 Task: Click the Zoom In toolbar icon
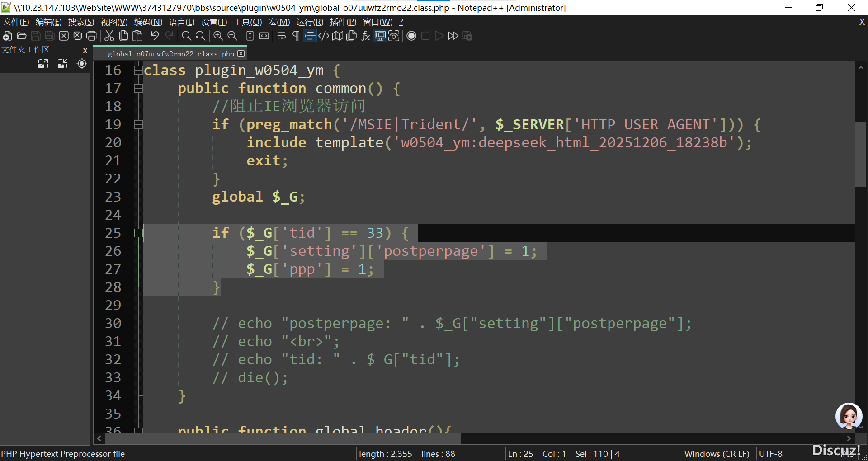coord(218,36)
